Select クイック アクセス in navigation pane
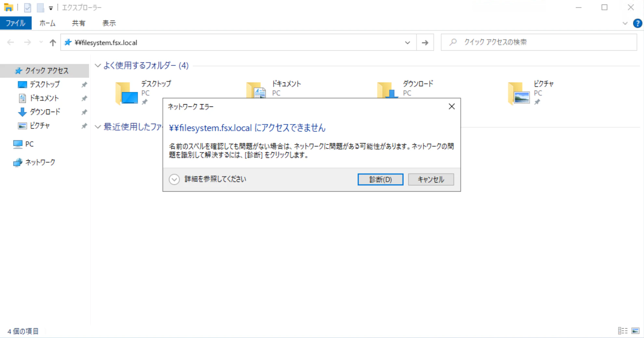The image size is (644, 338). coord(45,70)
